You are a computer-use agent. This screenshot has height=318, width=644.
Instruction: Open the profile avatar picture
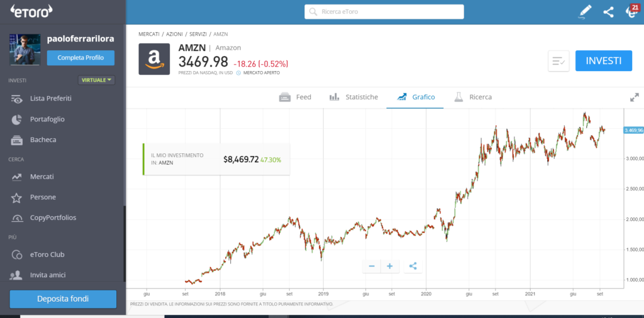[25, 50]
